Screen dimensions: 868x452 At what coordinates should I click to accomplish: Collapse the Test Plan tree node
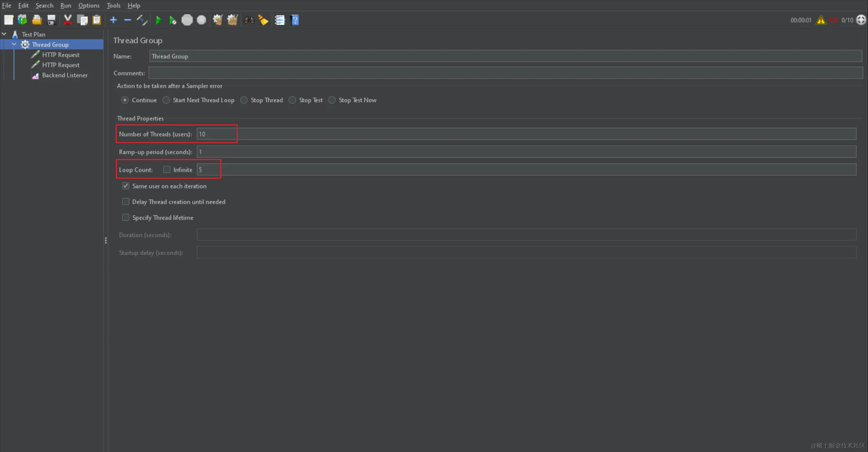tap(4, 34)
